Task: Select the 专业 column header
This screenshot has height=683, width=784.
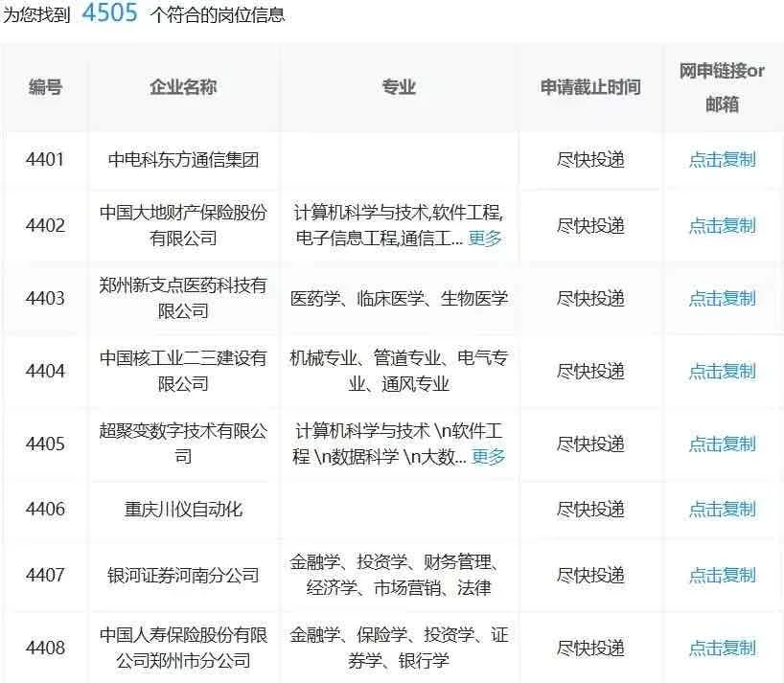Action: coord(399,87)
